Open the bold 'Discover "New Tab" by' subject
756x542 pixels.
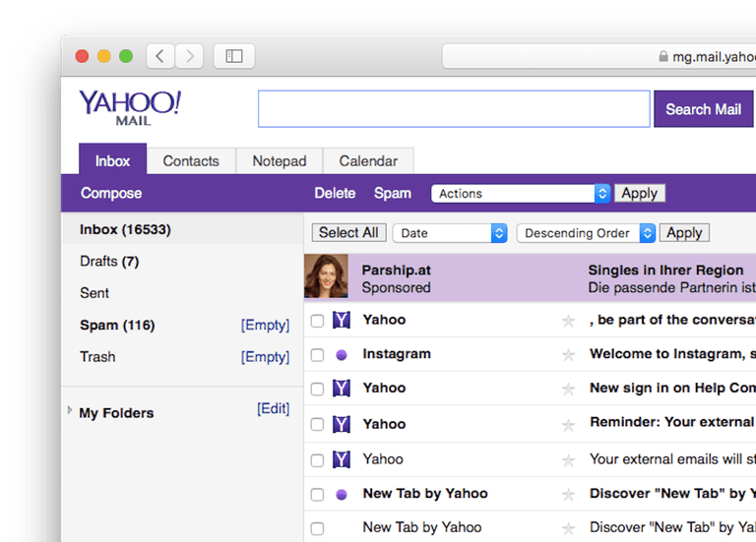pyautogui.click(x=672, y=494)
